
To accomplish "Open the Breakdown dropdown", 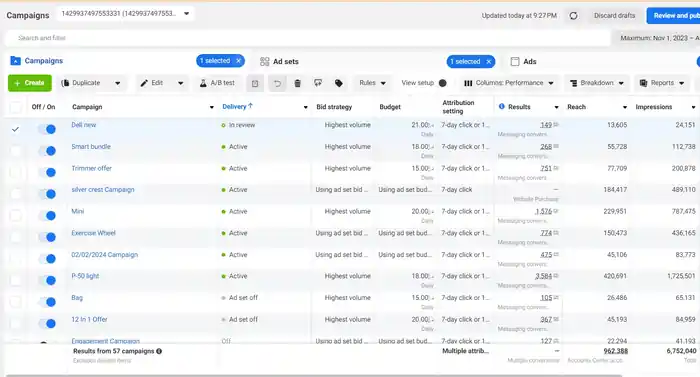I will tap(596, 83).
